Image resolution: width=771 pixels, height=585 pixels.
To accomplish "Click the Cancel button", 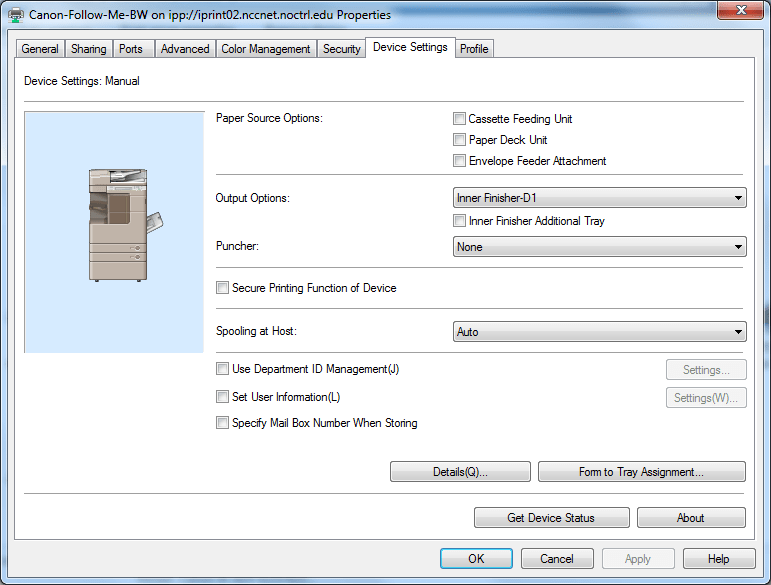I will 557,559.
